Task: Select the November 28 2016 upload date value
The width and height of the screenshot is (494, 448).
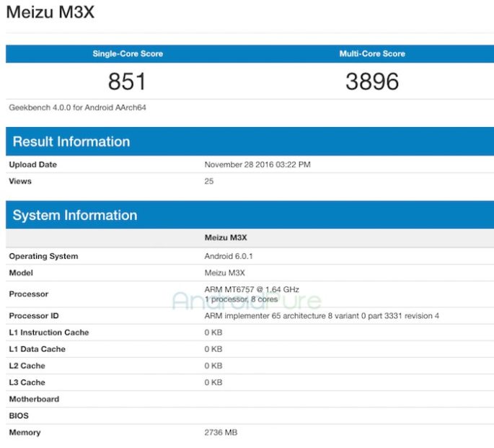Action: (x=257, y=164)
